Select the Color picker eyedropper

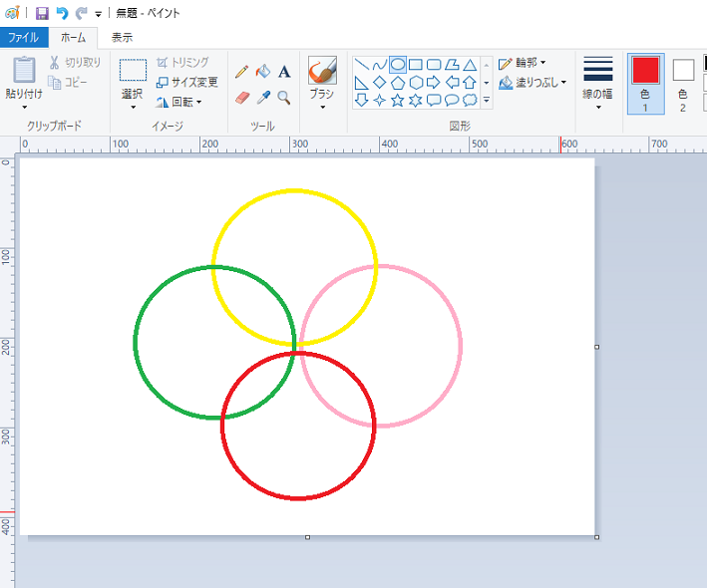[263, 98]
